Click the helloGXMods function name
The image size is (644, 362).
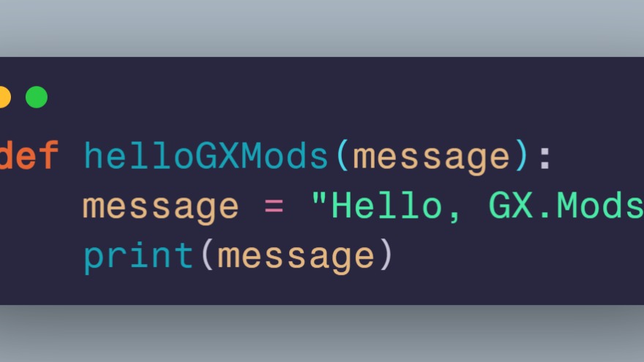pyautogui.click(x=206, y=156)
